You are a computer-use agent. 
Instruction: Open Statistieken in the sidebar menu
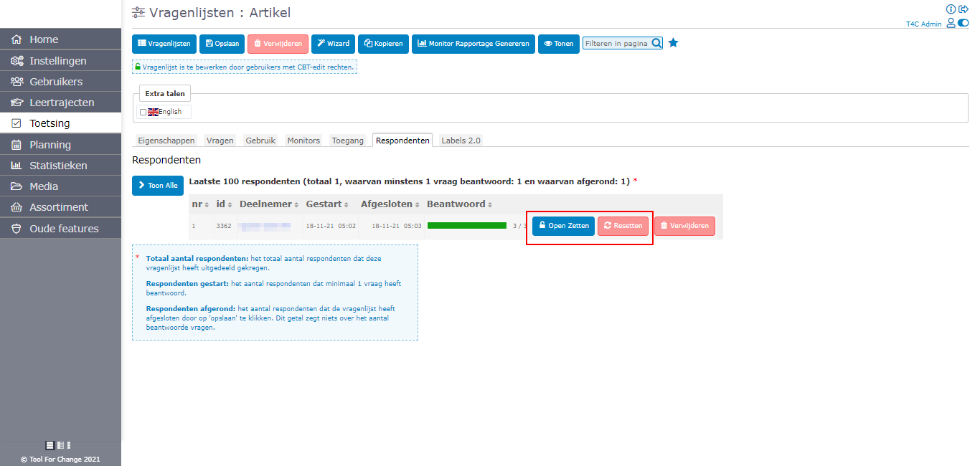(x=58, y=166)
